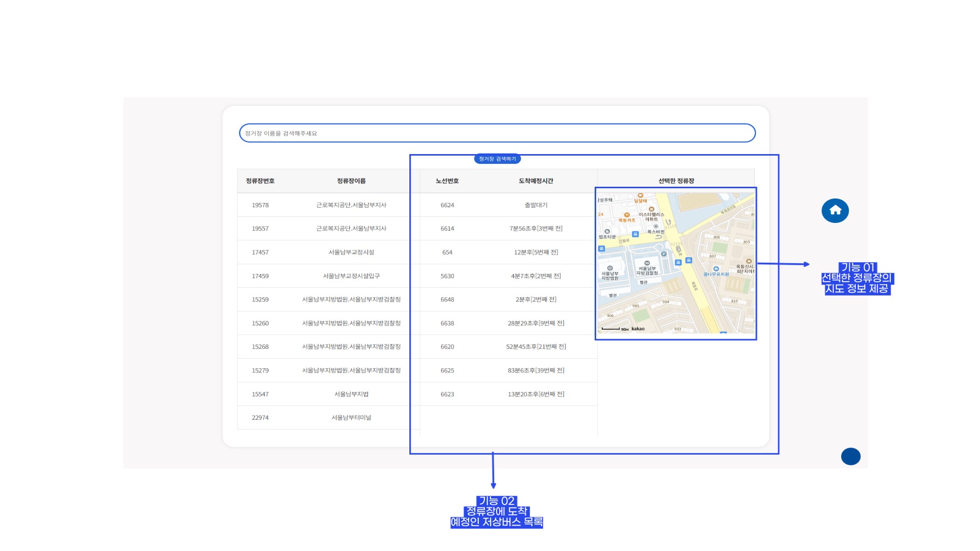Click the 꿈나무유치원 kindergarten marker on map
The image size is (980, 551).
click(x=716, y=269)
